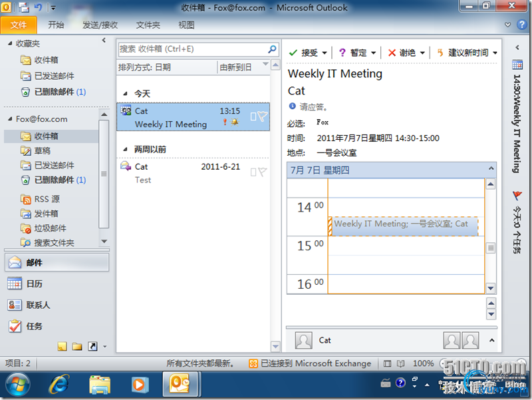
Task: Click in the 搜索 收件箱 search box
Action: tap(193, 49)
